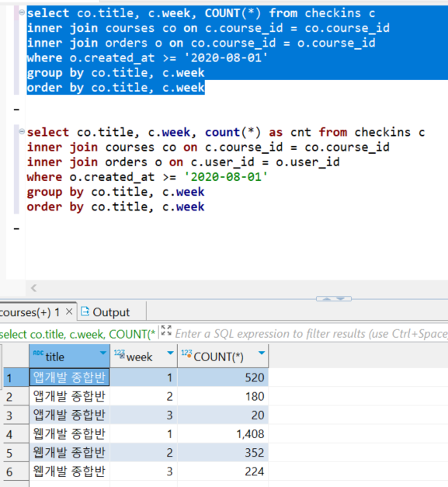The width and height of the screenshot is (448, 487).
Task: Click the Output tab document icon
Action: point(85,311)
